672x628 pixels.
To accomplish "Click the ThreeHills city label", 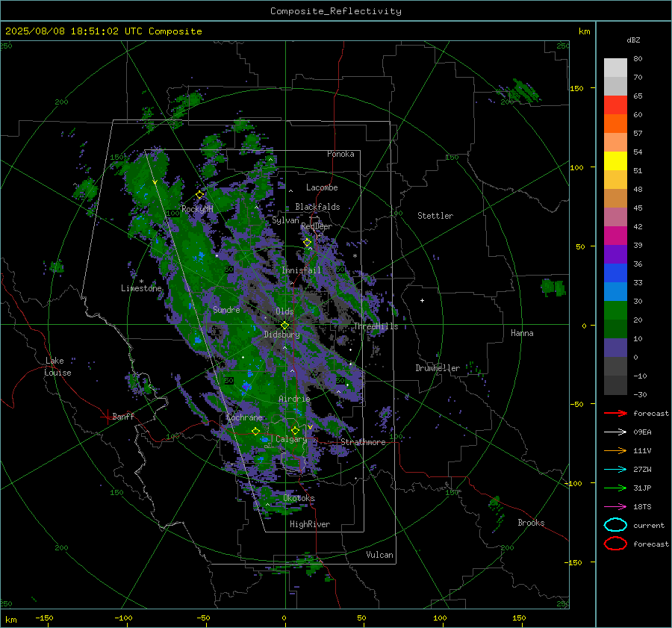I will coord(376,326).
